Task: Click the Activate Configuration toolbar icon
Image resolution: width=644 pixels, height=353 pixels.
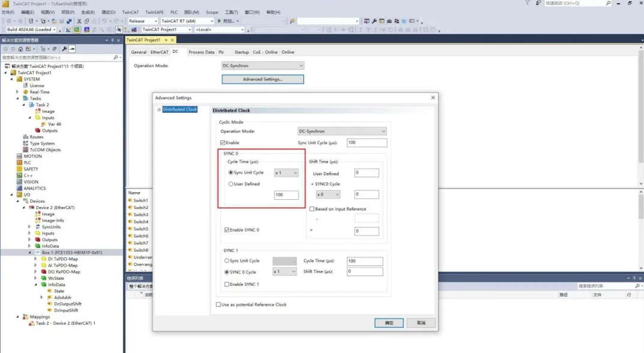Action: click(68, 29)
